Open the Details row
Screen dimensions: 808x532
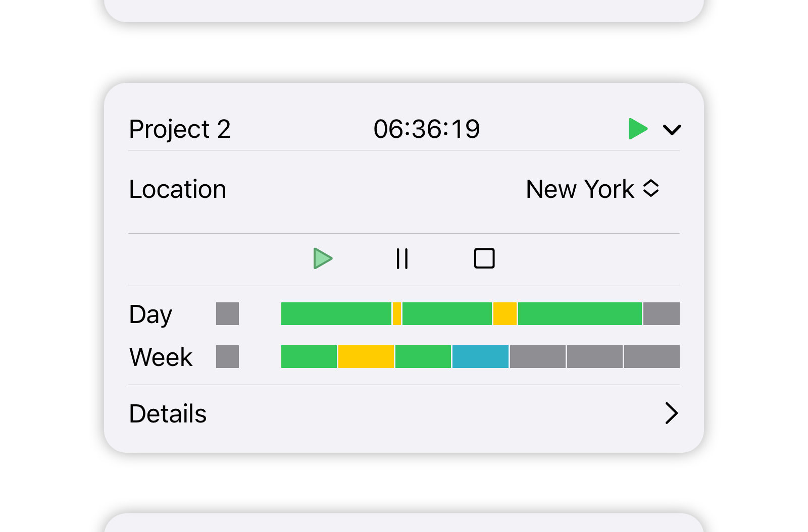click(404, 413)
